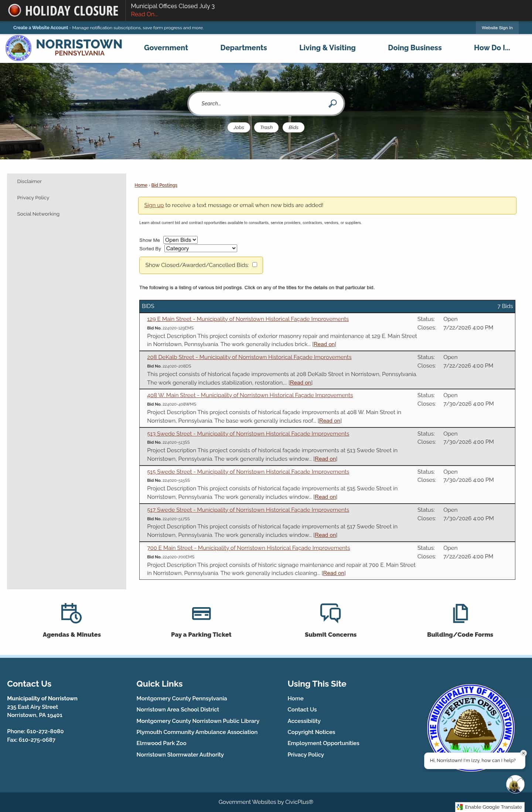Viewport: 532px width, 812px height.
Task: Click Agendas & Minutes text link
Action: 72,635
